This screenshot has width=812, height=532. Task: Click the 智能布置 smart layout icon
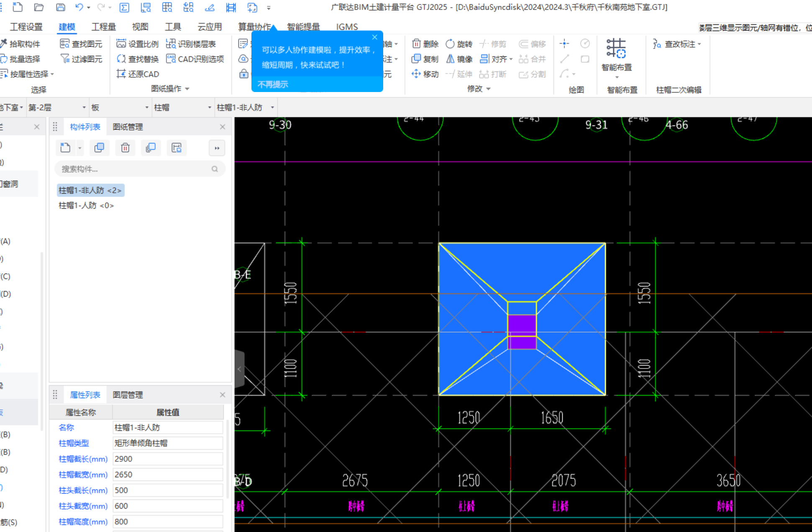[616, 49]
